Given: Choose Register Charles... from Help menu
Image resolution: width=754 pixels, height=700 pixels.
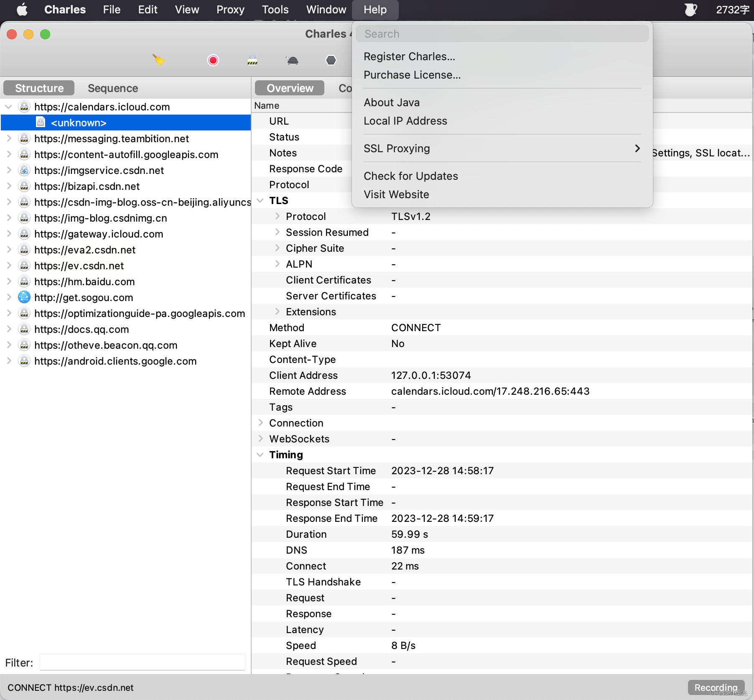Looking at the screenshot, I should [x=502, y=56].
